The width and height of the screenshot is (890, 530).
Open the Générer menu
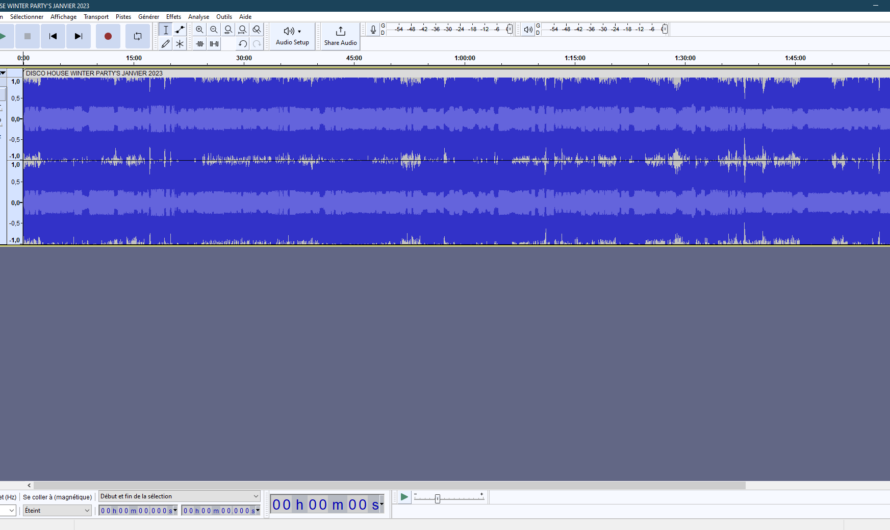[149, 17]
